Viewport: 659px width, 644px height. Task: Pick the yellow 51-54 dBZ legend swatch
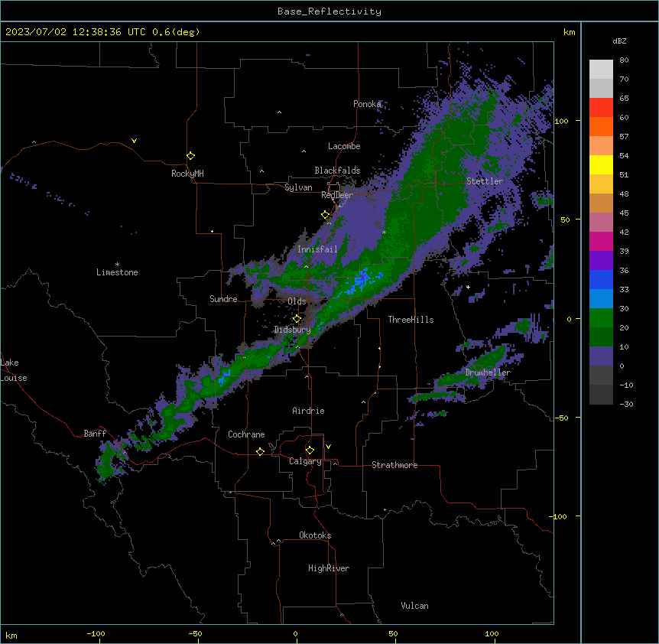click(601, 164)
